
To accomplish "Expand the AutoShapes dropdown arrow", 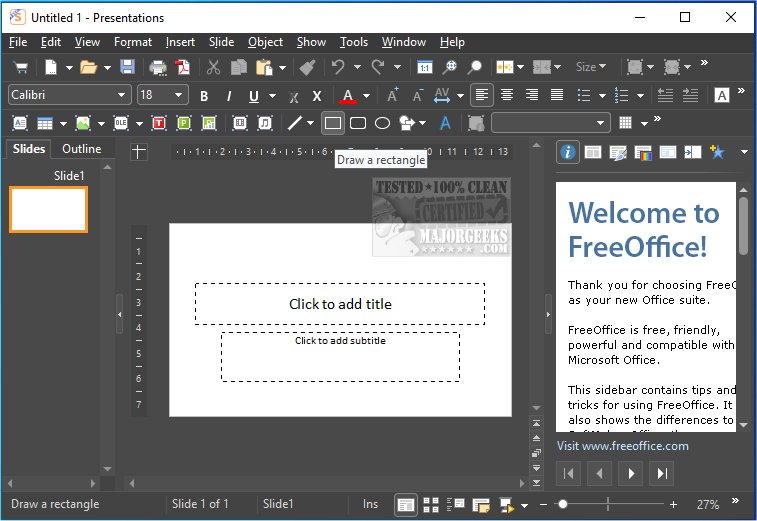I will tap(422, 123).
